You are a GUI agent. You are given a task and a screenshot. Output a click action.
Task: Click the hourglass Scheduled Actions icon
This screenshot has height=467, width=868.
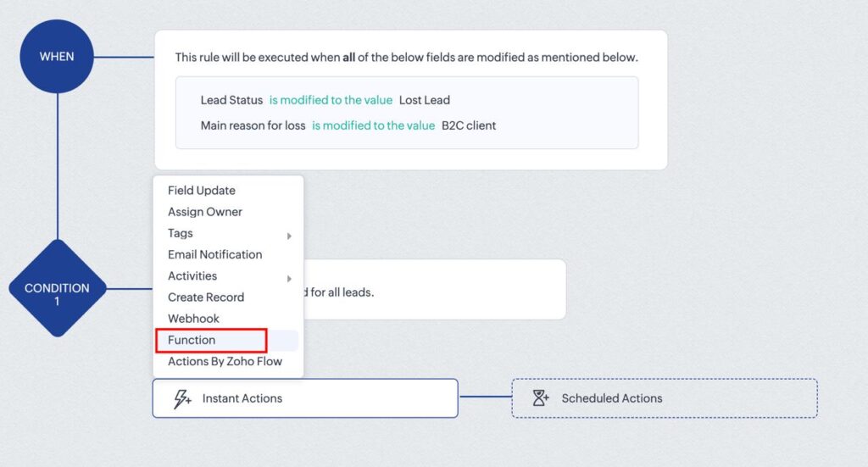(x=540, y=398)
